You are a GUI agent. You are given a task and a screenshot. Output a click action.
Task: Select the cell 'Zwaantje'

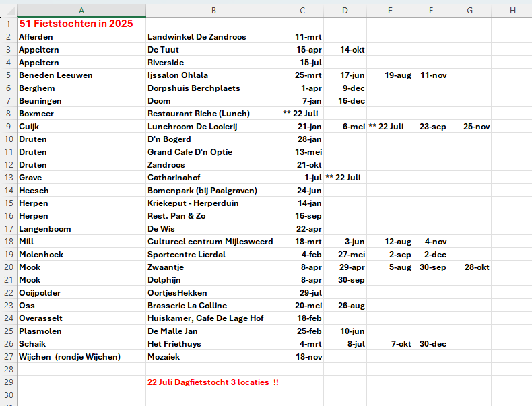coord(213,267)
